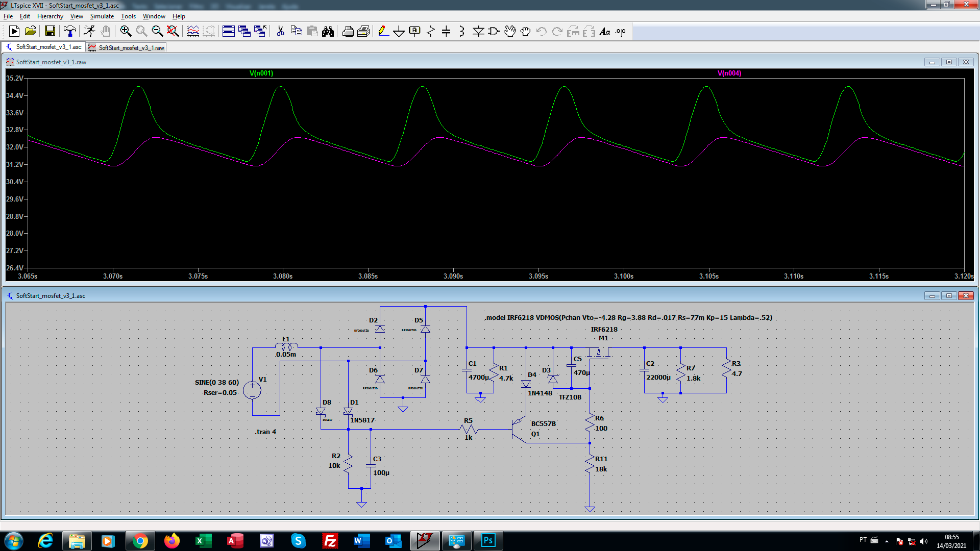Click the Print icon
The image size is (980, 551).
coord(348,32)
